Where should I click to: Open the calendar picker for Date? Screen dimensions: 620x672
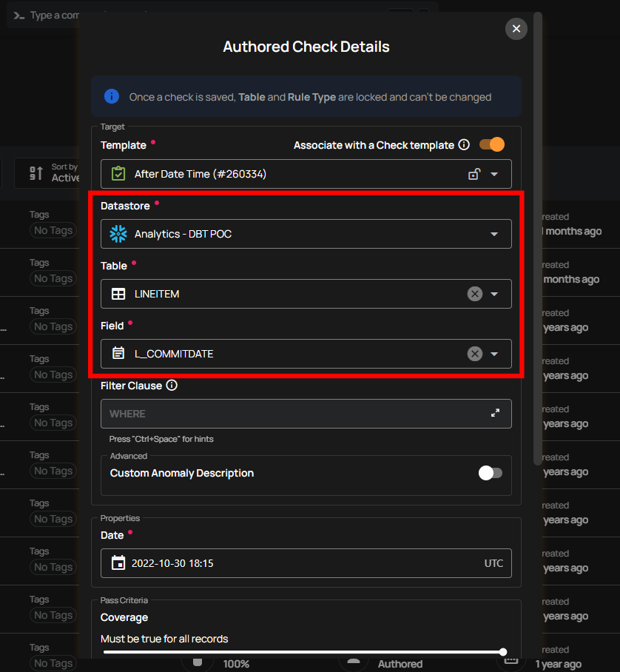118,563
